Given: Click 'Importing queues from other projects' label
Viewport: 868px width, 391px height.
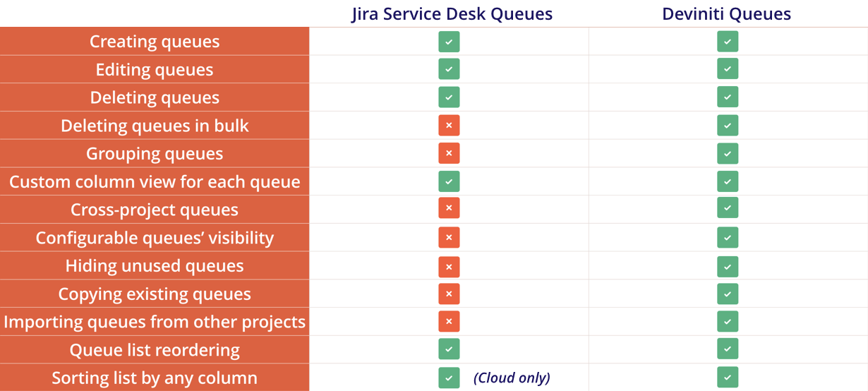Looking at the screenshot, I should (155, 322).
